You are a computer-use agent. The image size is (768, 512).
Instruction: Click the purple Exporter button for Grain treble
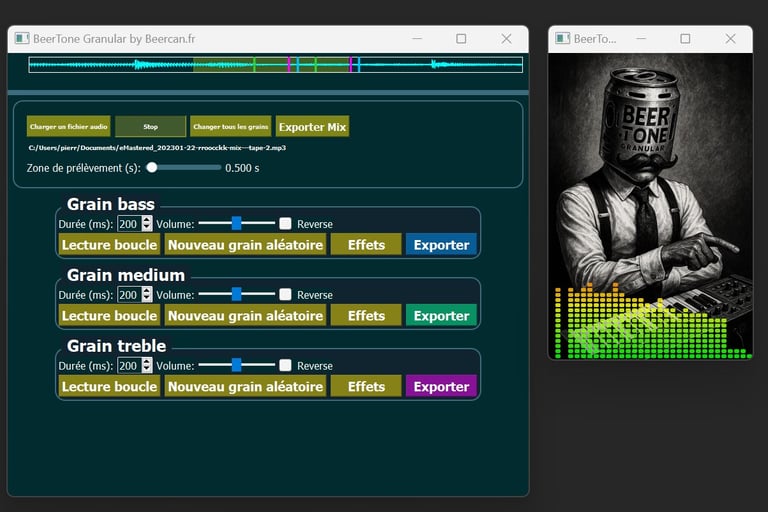point(441,387)
